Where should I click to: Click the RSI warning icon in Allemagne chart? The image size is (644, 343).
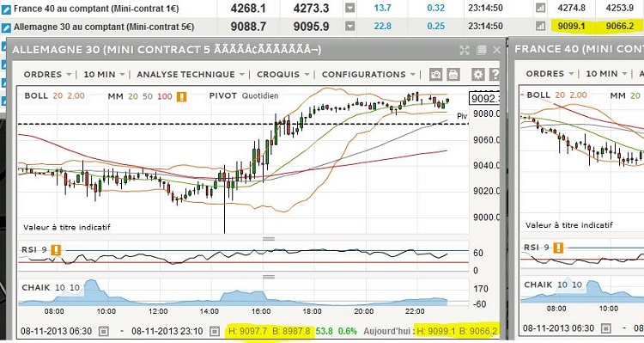[56, 249]
